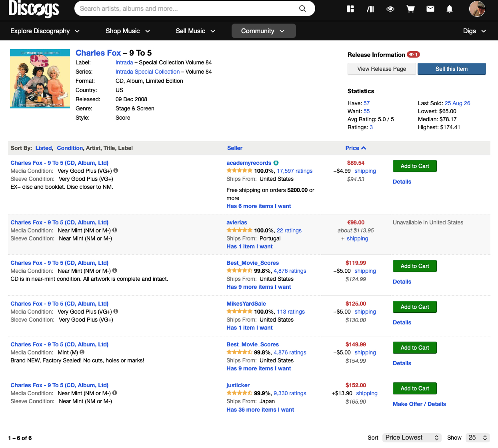Click info icon on the $119.99 listing condition
Viewport: 498px width, 448px height.
(x=115, y=270)
